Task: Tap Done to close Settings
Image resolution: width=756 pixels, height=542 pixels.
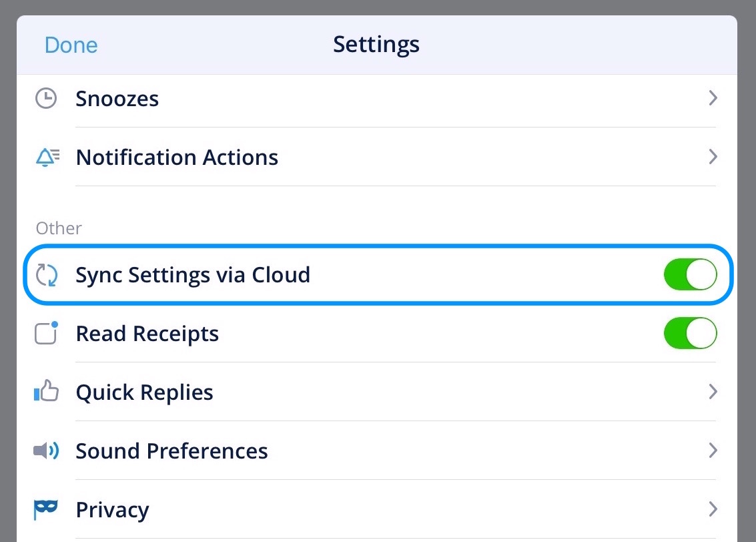Action: click(71, 45)
